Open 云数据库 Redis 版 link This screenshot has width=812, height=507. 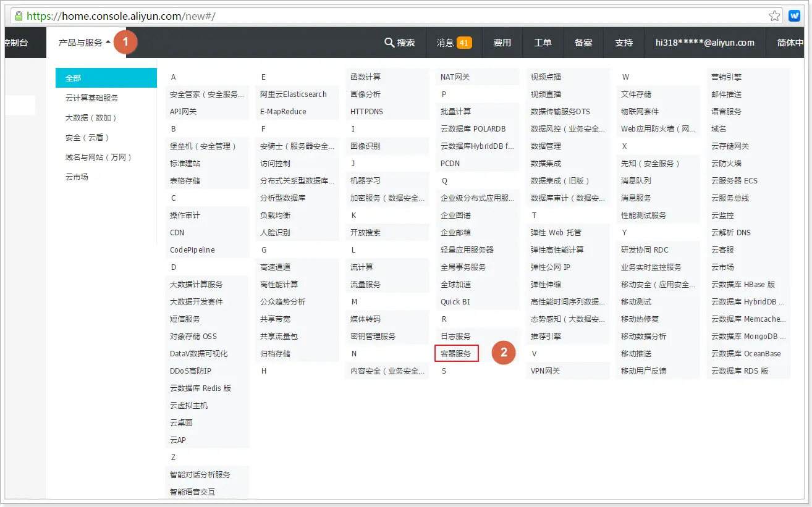tap(200, 388)
